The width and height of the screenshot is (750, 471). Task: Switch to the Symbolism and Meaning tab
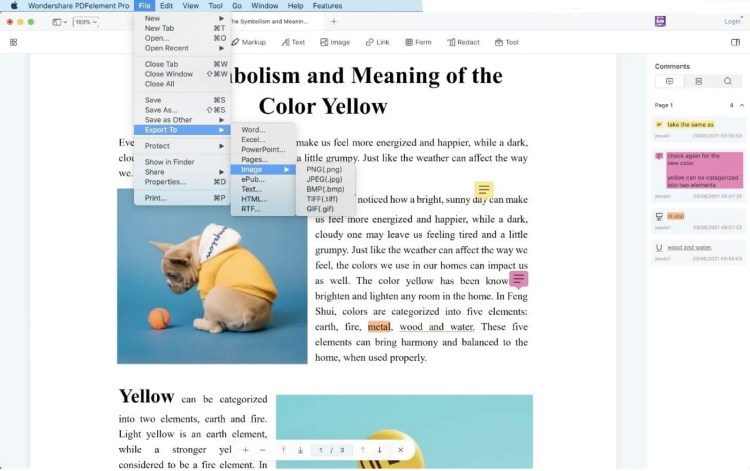269,21
